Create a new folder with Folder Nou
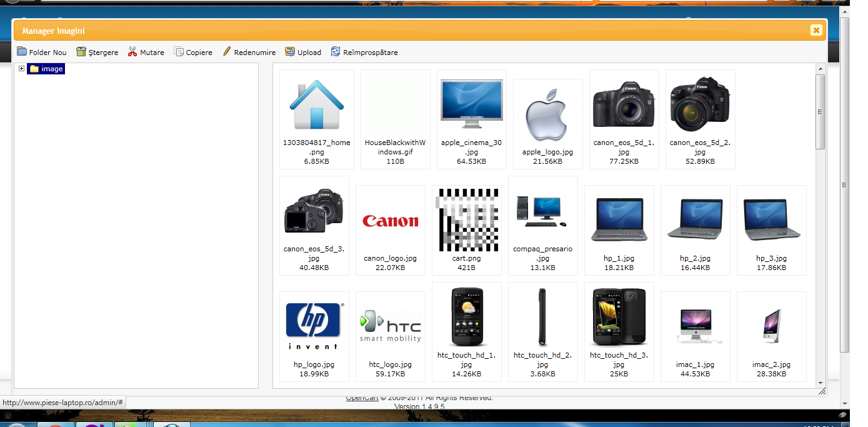The height and width of the screenshot is (427, 868). pyautogui.click(x=42, y=53)
